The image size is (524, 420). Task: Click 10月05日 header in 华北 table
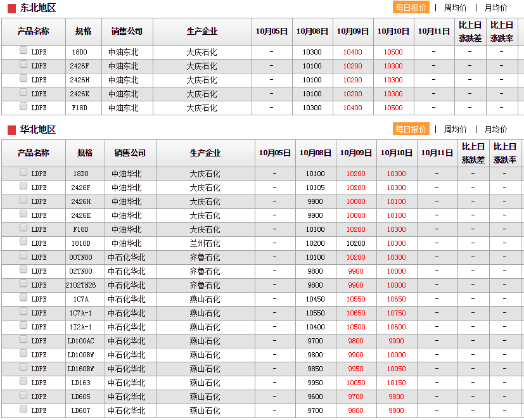pyautogui.click(x=275, y=153)
